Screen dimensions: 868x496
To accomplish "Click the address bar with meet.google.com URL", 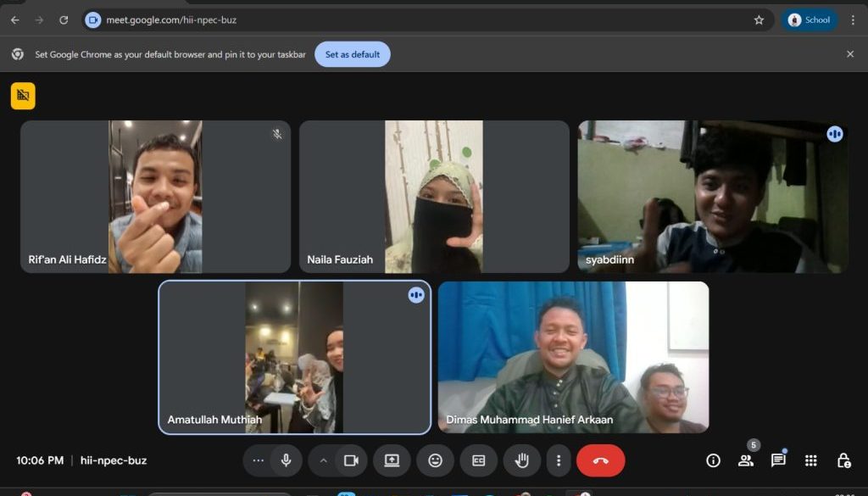I will [x=424, y=20].
